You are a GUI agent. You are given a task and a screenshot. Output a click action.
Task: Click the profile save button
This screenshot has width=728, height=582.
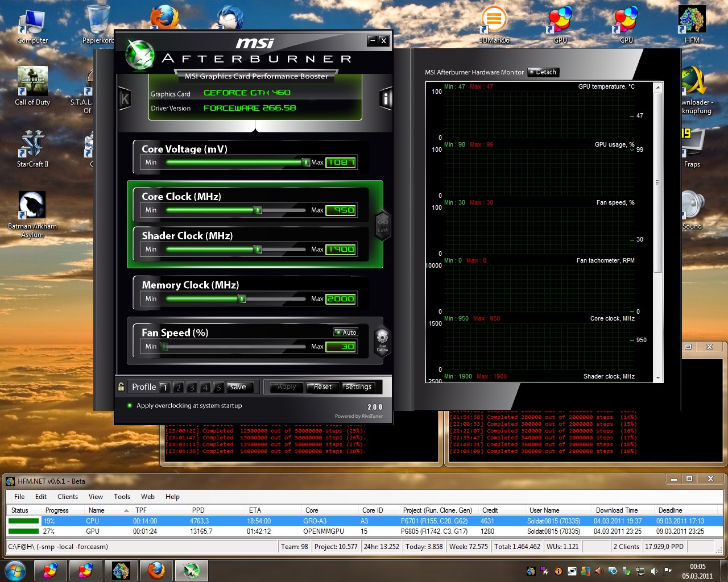(x=238, y=387)
